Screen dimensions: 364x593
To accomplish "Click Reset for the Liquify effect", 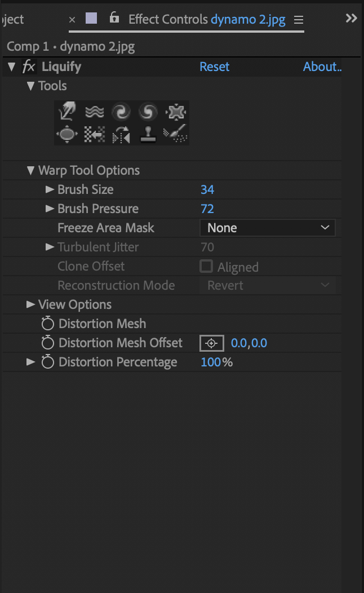I will [x=214, y=67].
